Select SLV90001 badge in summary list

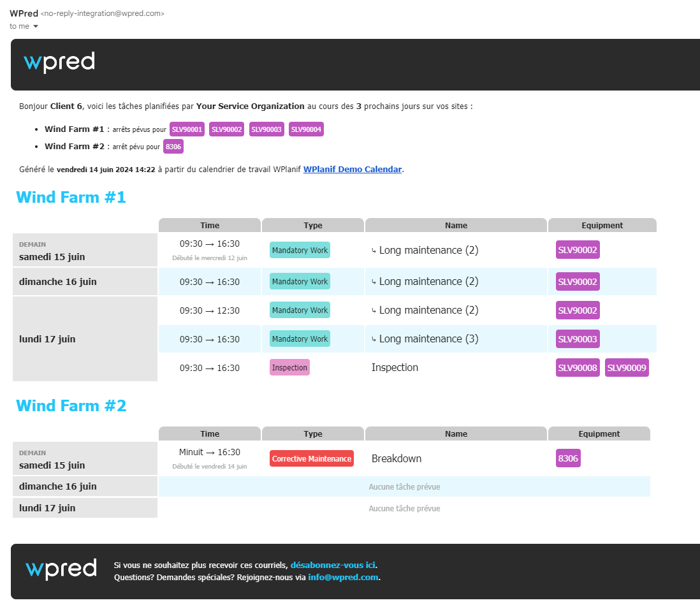187,129
